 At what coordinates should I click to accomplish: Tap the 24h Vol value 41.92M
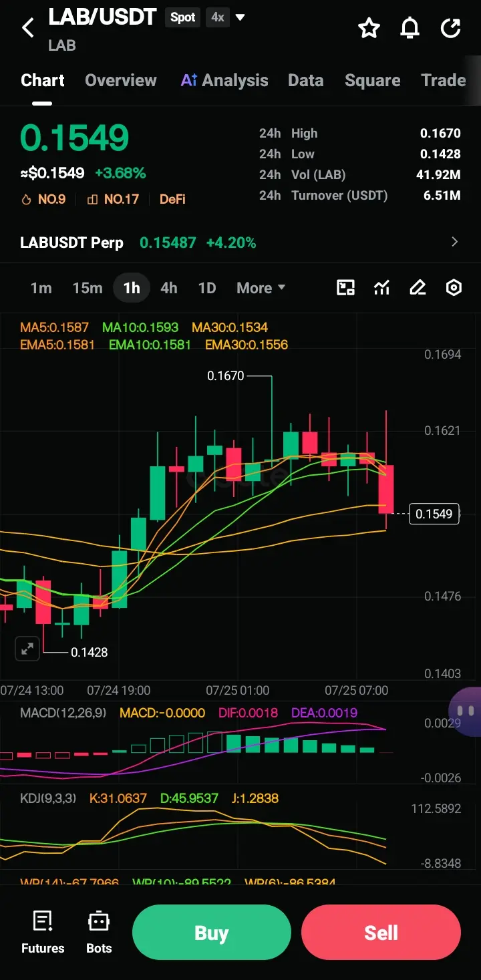pos(438,175)
